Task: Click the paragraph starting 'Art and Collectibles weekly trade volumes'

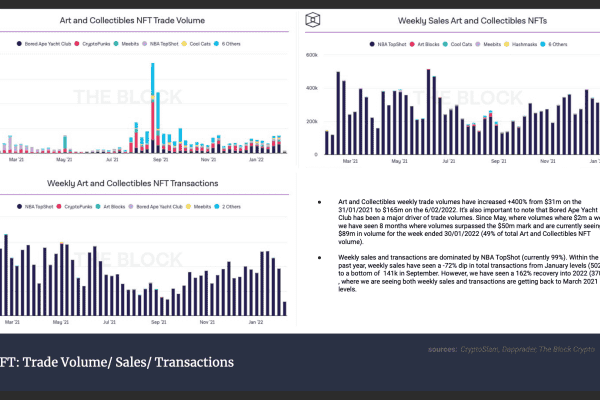Action: click(469, 222)
